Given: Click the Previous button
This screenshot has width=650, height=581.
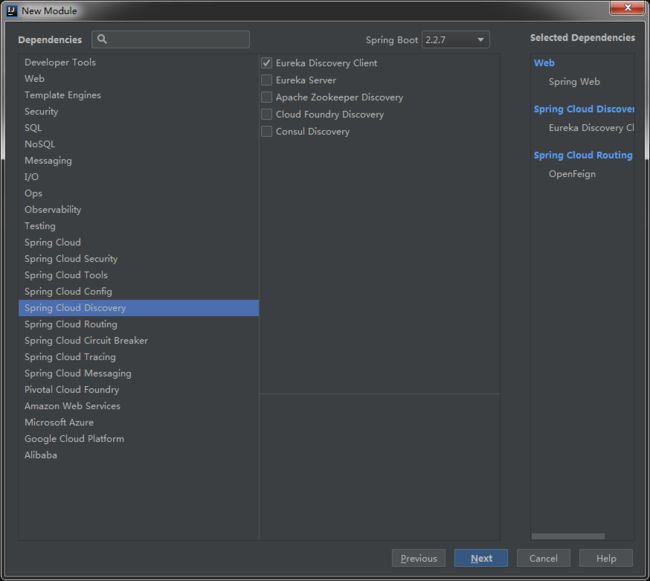Looking at the screenshot, I should coord(419,558).
